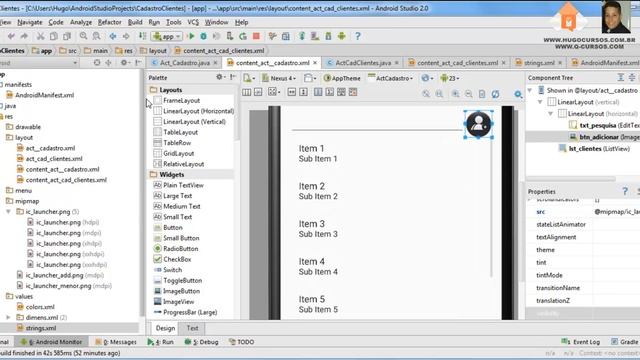Click the Copy icon in the toolbar

(x=53, y=36)
